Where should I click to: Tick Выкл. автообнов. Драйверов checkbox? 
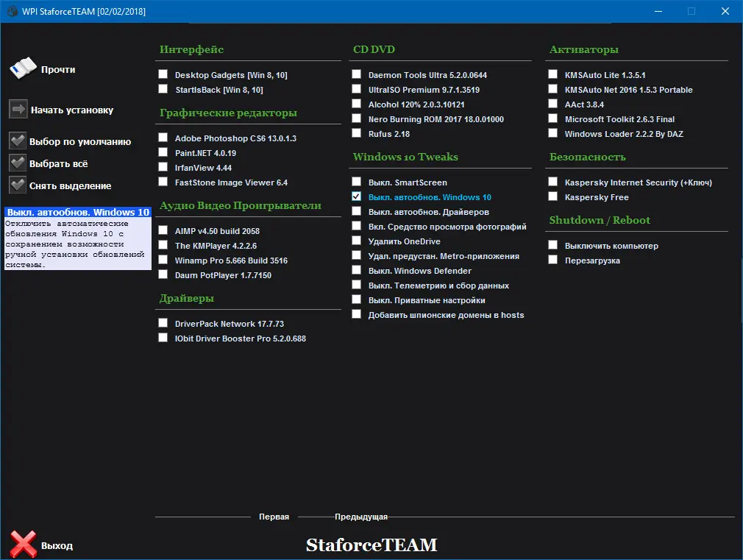pos(356,210)
